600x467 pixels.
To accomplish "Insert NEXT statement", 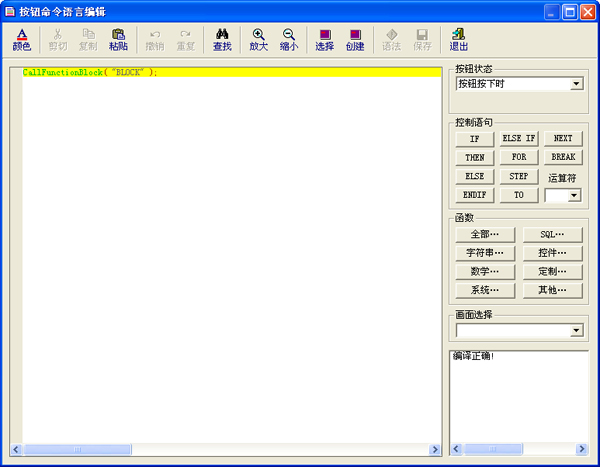I will [563, 139].
